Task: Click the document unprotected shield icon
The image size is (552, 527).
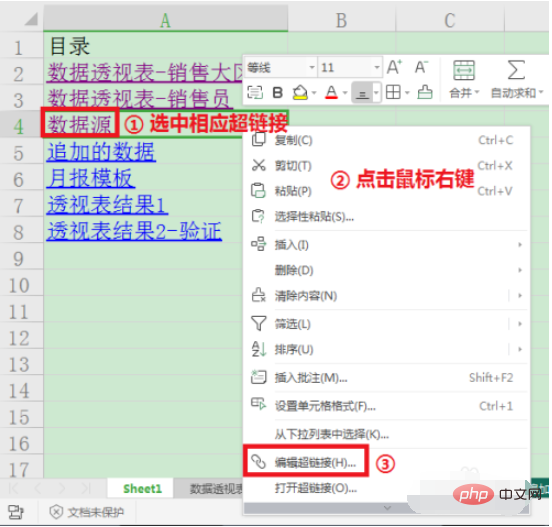Action: point(56,512)
